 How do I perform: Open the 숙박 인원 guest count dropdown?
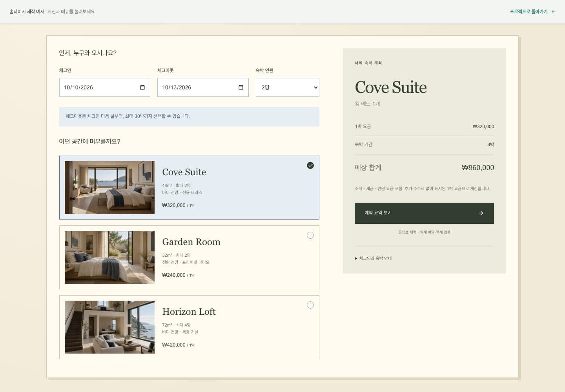click(x=288, y=87)
